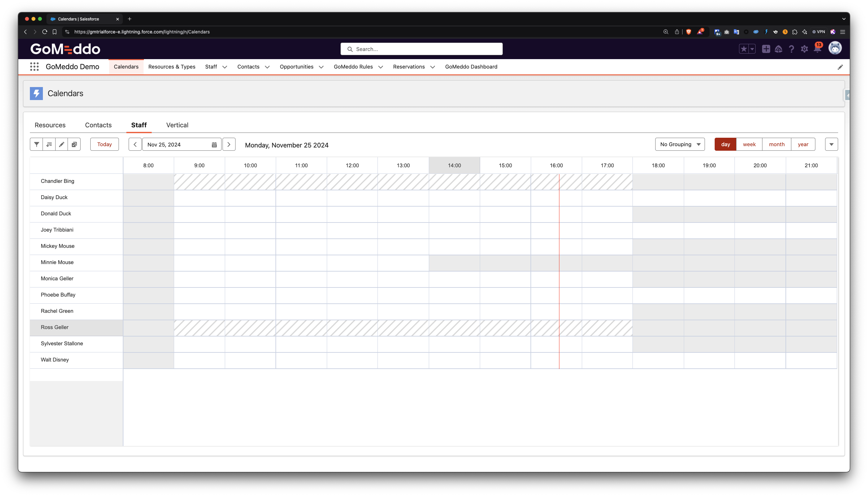868x496 pixels.
Task: Go to next day arrow
Action: [x=229, y=145]
